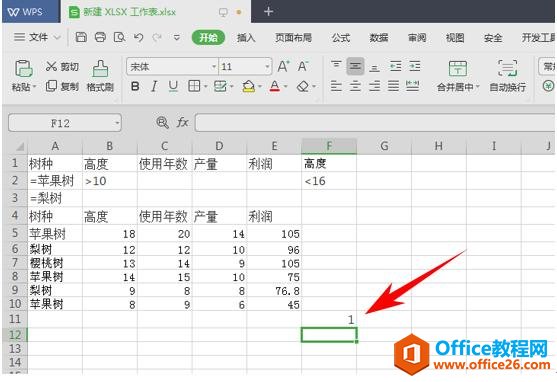Select column F header
The image size is (557, 382).
[x=329, y=146]
